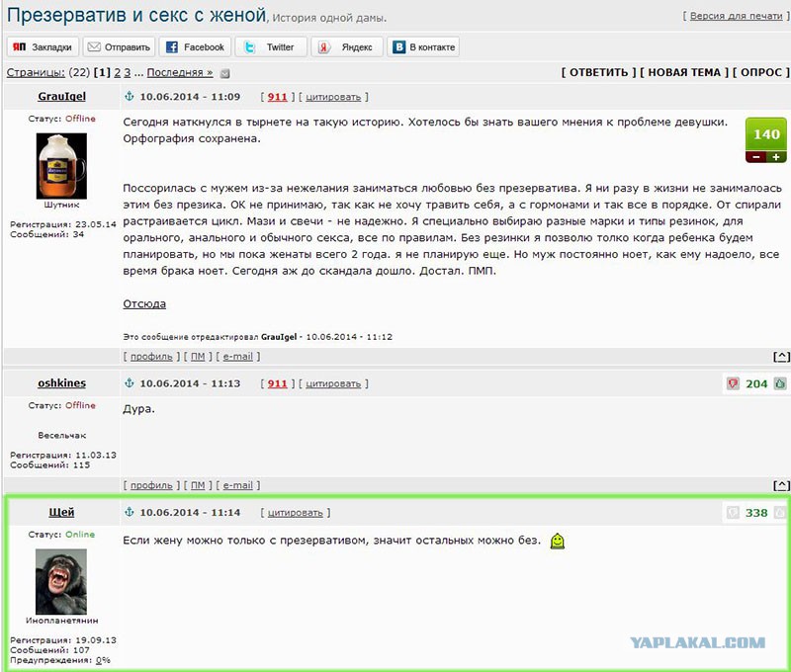Jump to Последняя » page
The height and width of the screenshot is (672, 791).
click(x=180, y=72)
